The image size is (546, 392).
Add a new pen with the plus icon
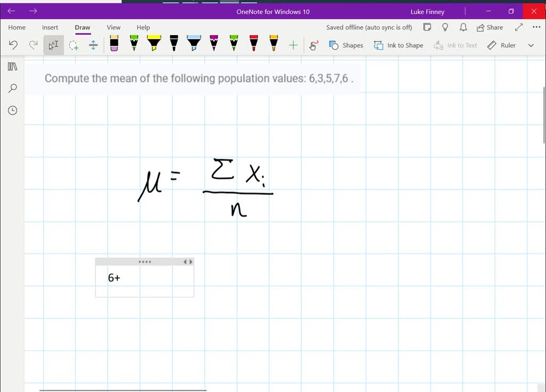[293, 45]
